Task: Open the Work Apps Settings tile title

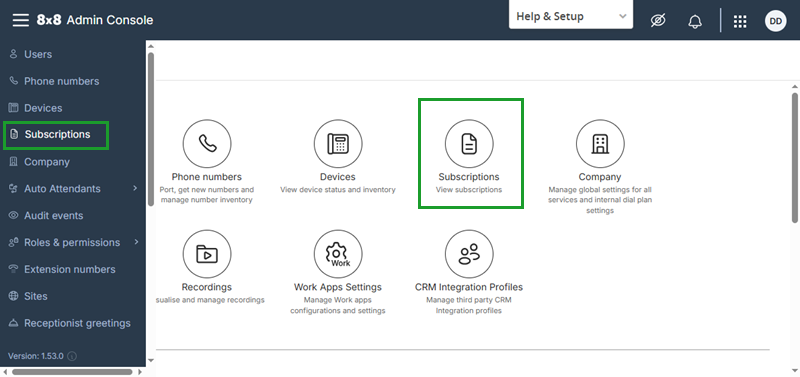Action: coord(338,287)
